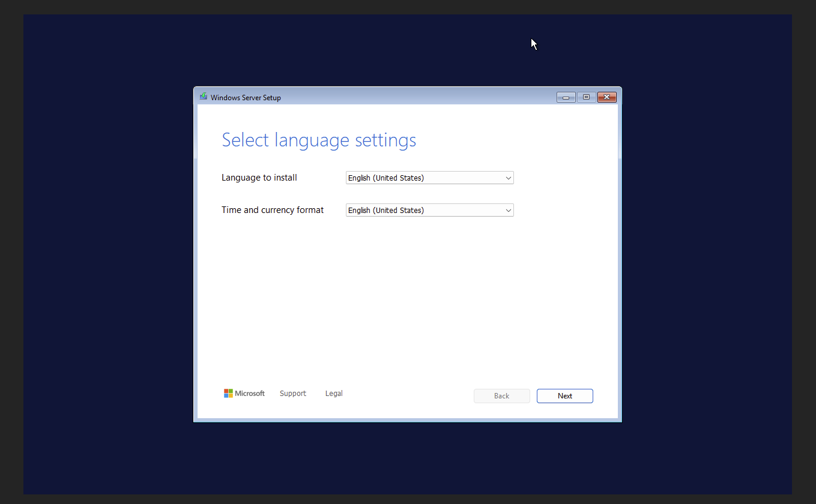This screenshot has width=816, height=504.
Task: Click the Legal link
Action: pos(334,393)
